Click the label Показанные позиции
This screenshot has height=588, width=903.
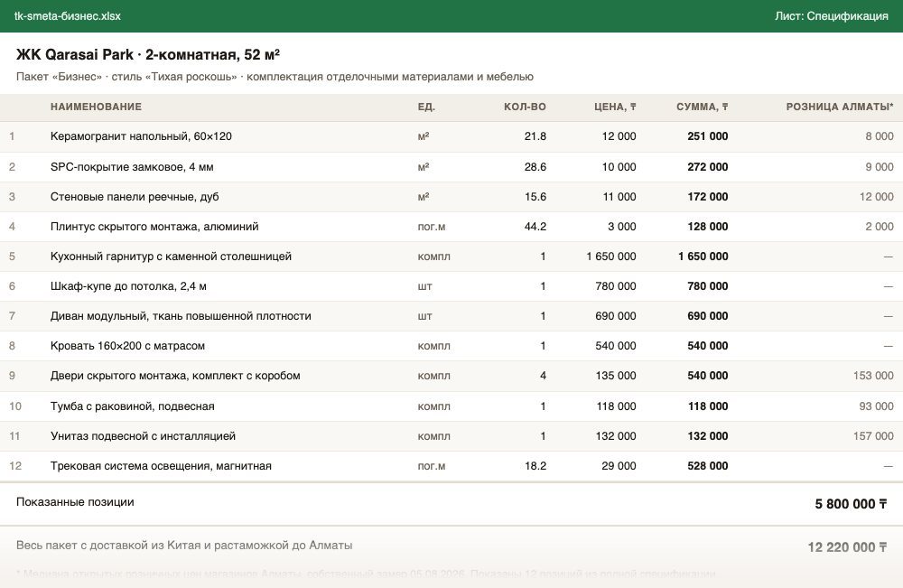75,502
